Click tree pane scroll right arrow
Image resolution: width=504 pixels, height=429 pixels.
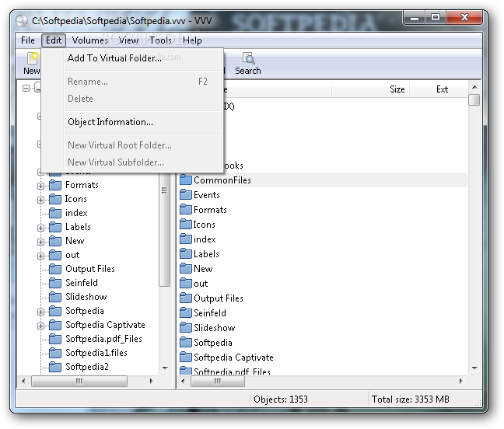tap(152, 381)
